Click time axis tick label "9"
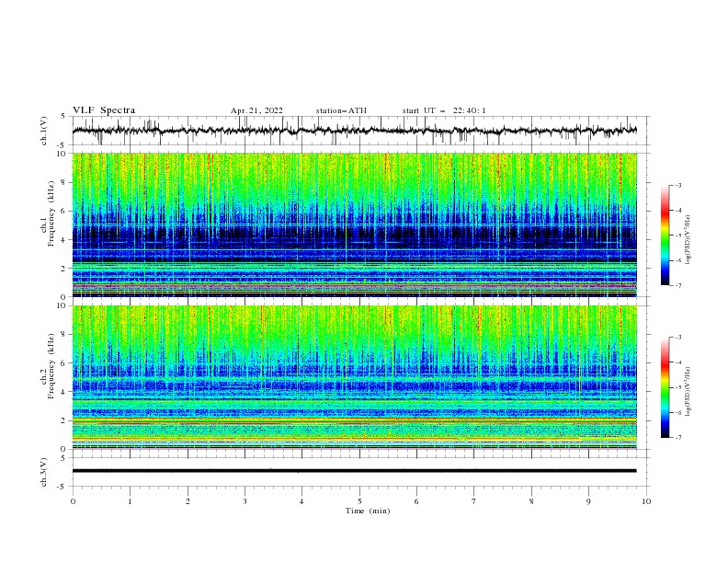728x563 pixels. (588, 501)
